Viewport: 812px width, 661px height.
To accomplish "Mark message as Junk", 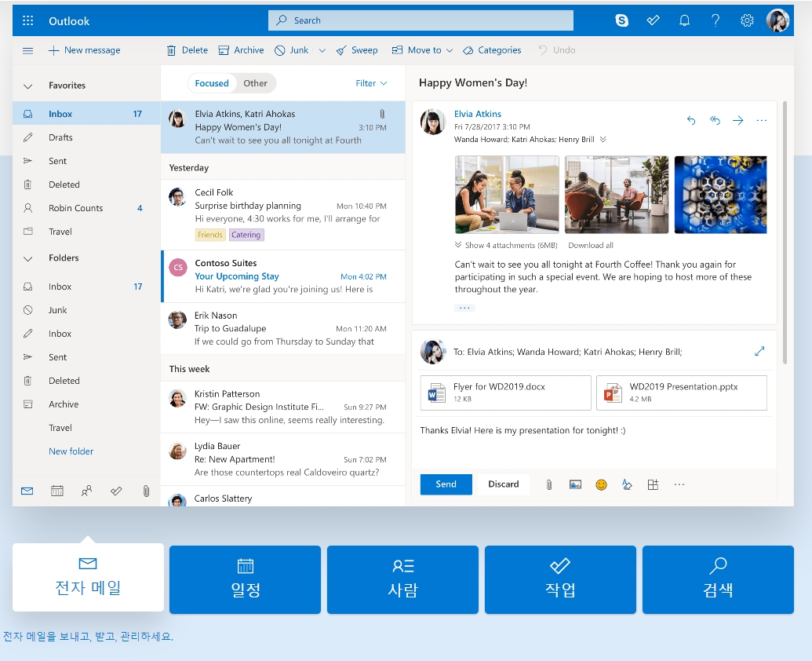I will [x=291, y=50].
